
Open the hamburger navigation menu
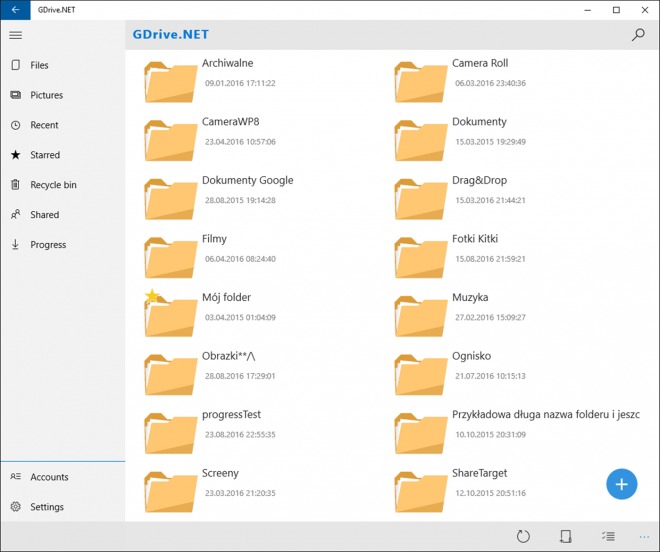tap(16, 35)
